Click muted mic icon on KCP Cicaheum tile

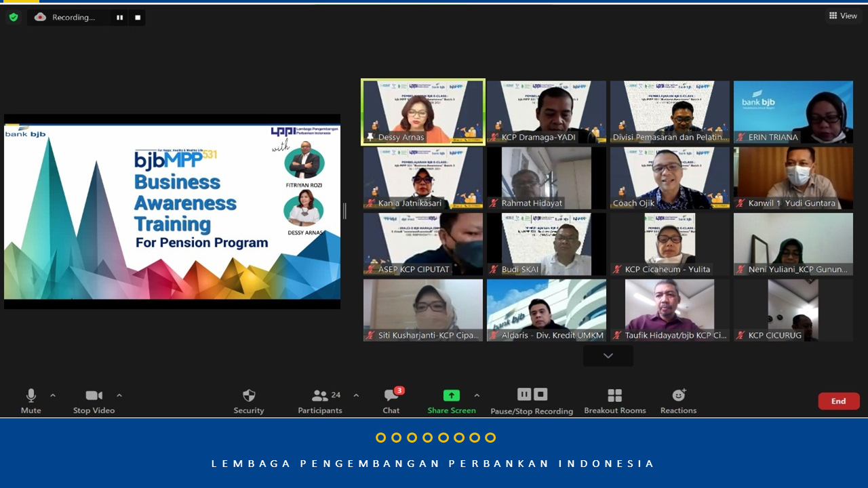tap(618, 269)
